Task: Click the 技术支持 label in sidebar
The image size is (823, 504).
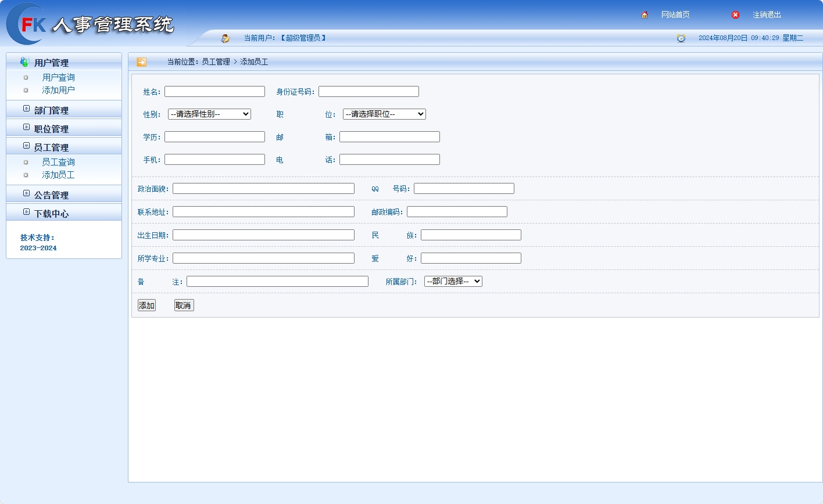Action: pyautogui.click(x=37, y=238)
